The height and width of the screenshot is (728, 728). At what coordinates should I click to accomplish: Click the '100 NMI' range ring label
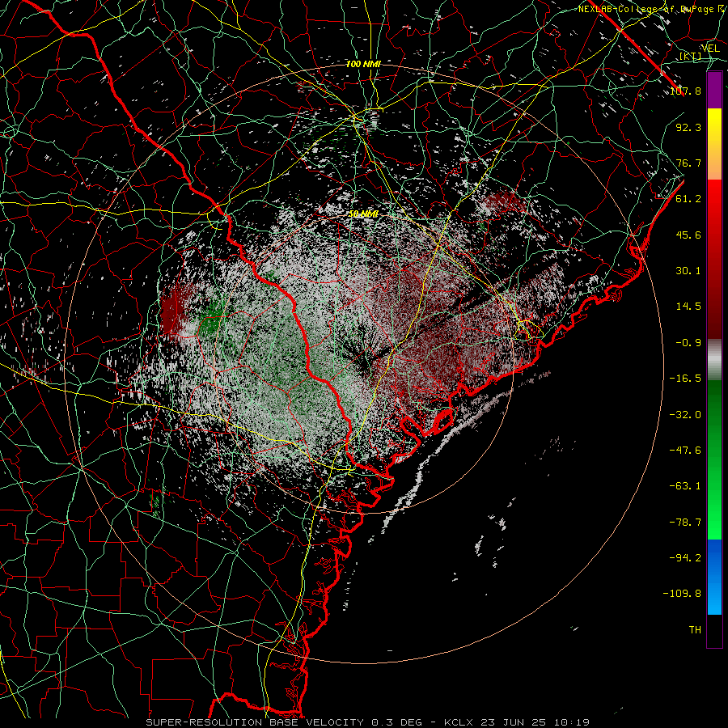click(x=363, y=64)
